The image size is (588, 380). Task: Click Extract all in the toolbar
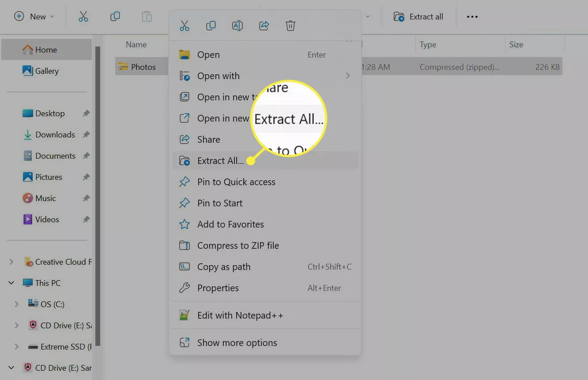[418, 17]
